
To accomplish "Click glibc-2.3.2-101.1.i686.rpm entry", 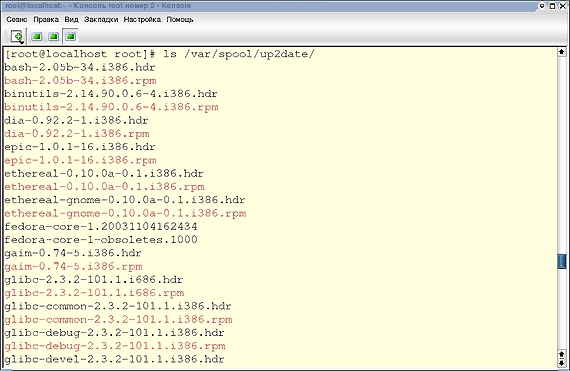I will coord(95,293).
